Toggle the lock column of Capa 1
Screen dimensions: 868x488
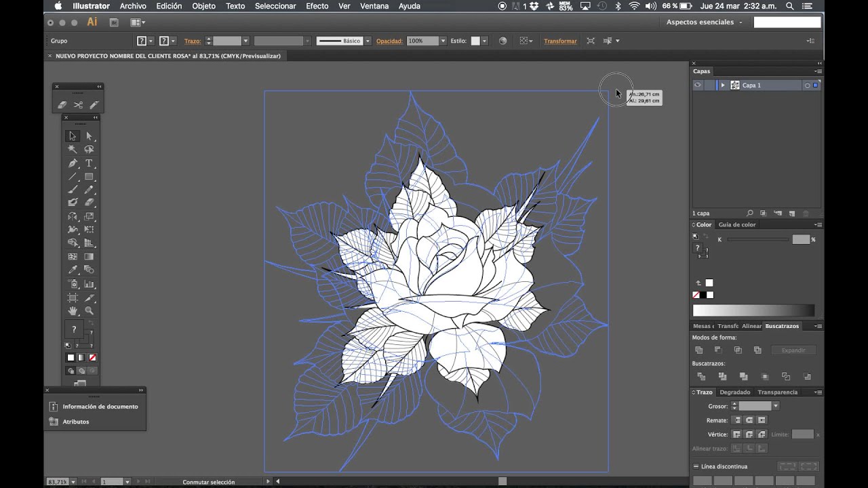tap(709, 85)
